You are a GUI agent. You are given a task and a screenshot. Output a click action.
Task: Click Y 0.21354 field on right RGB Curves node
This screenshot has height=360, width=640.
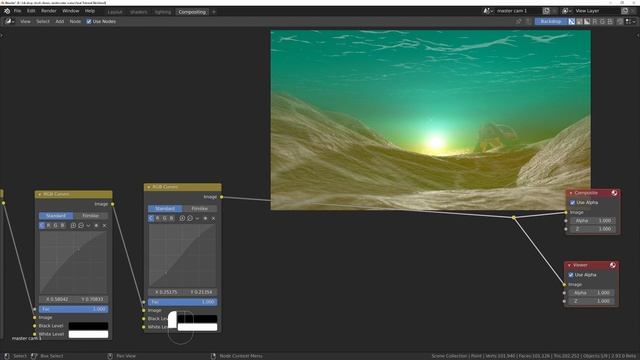(x=200, y=292)
